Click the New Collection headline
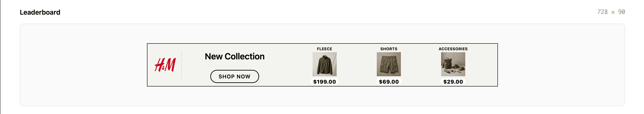 (x=235, y=56)
